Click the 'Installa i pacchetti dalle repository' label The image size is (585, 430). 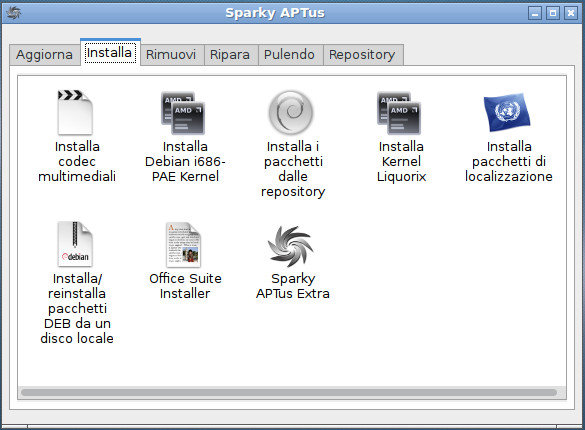[x=293, y=169]
